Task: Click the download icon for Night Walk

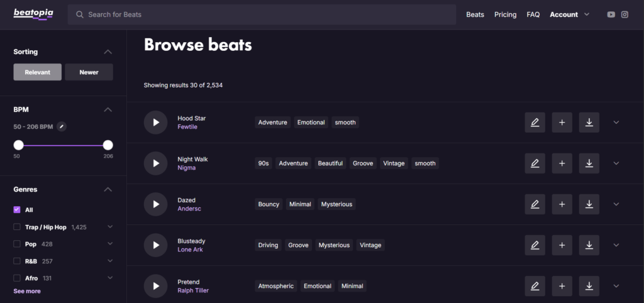Action: pos(589,163)
